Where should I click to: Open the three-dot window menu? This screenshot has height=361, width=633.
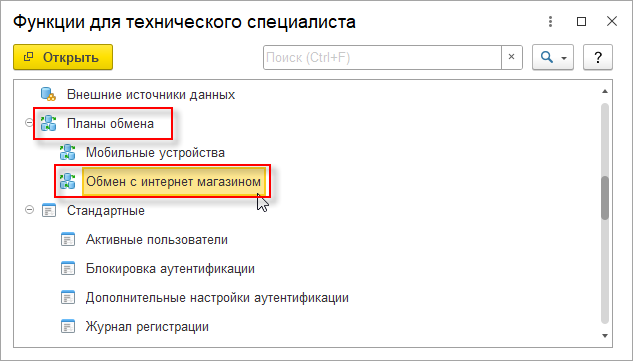550,21
